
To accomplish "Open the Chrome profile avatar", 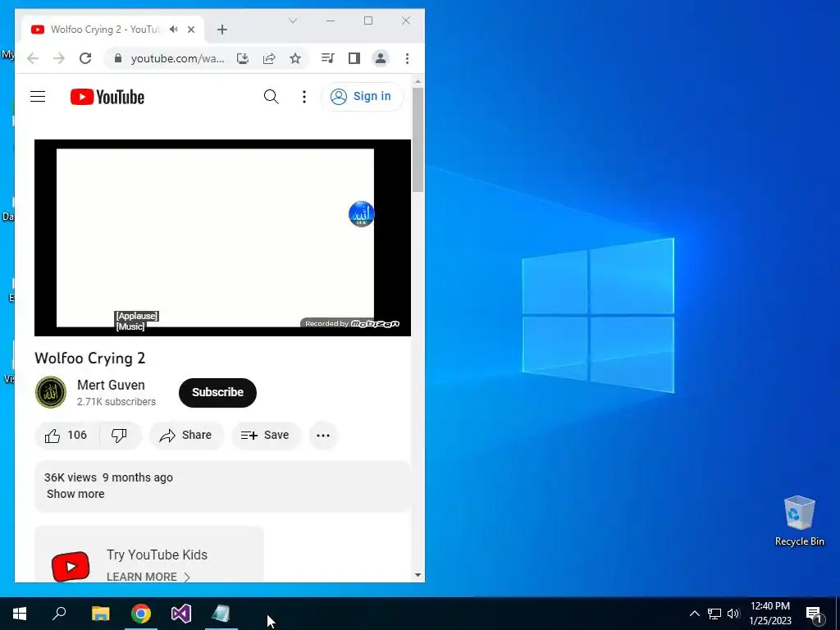I will pos(381,58).
